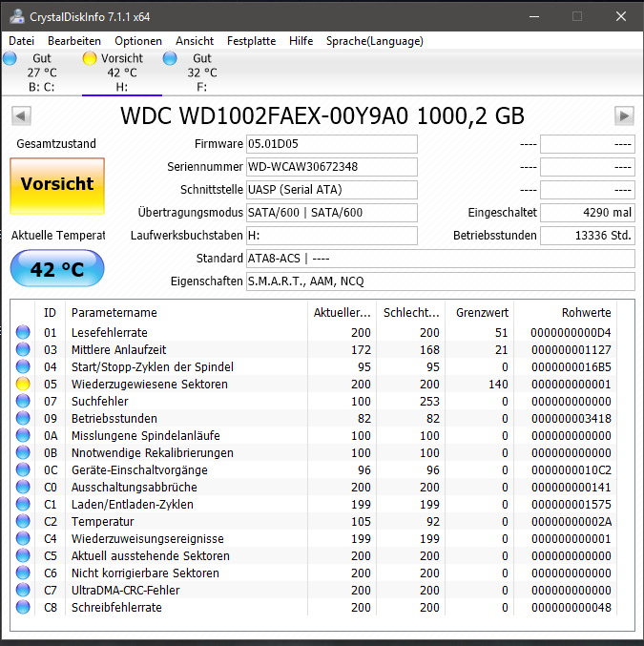Click raw value 000000000048 of Schreibfehlerrate

(x=571, y=607)
